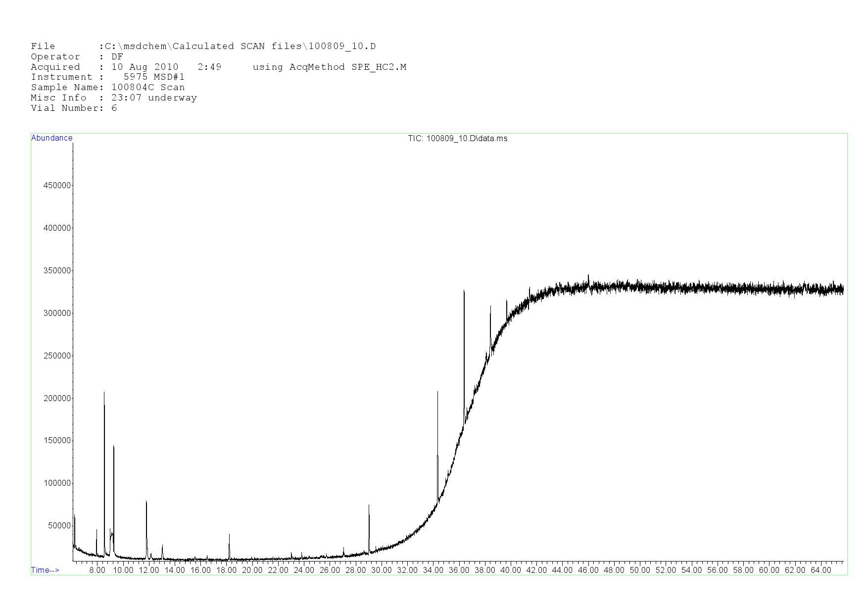
Task: Click the 64.00 time axis label
Action: [820, 570]
